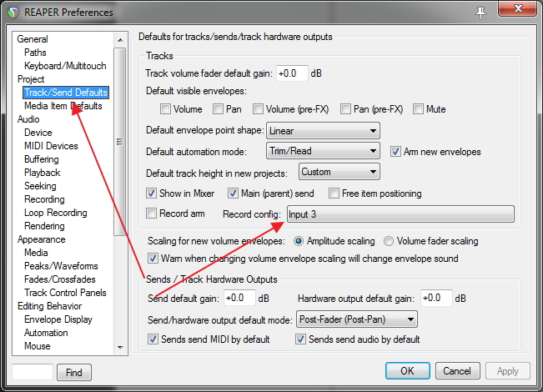Screen dimensions: 543x392
Task: Enable the Volume envelope checkbox
Action: click(x=165, y=109)
